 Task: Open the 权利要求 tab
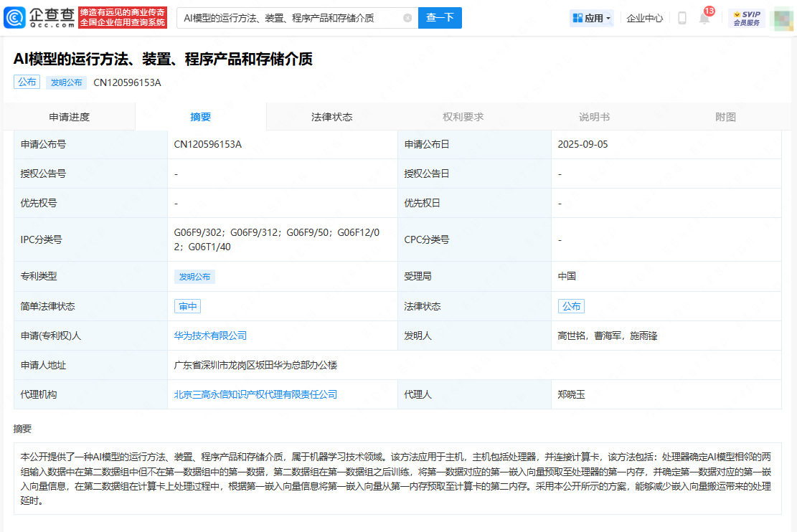[463, 117]
